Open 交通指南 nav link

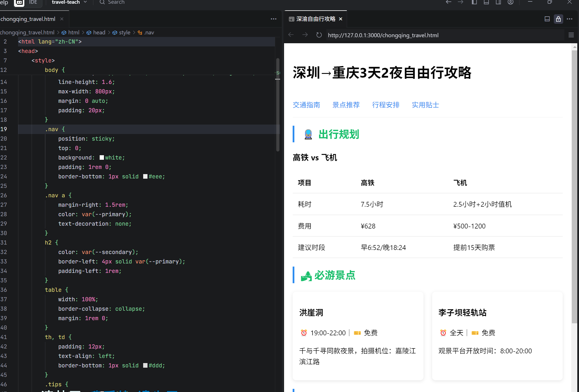306,105
